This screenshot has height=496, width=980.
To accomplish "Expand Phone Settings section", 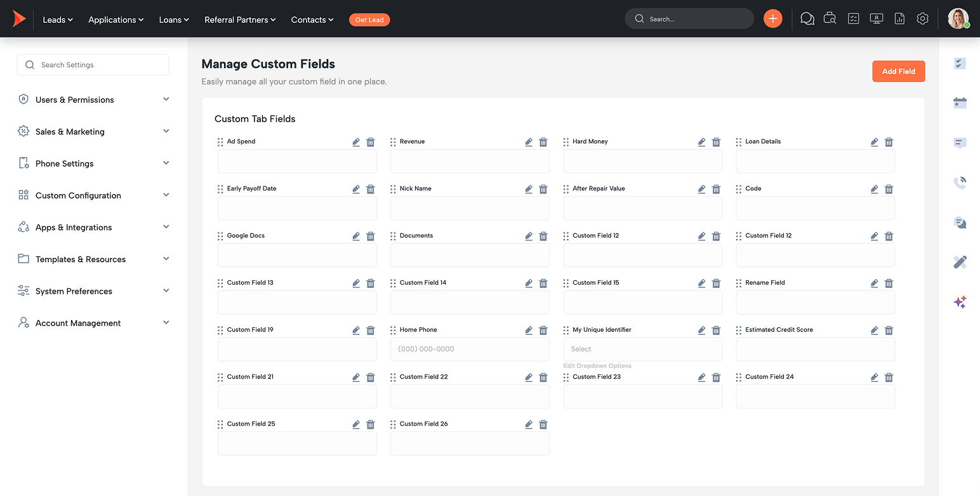I will tap(94, 163).
